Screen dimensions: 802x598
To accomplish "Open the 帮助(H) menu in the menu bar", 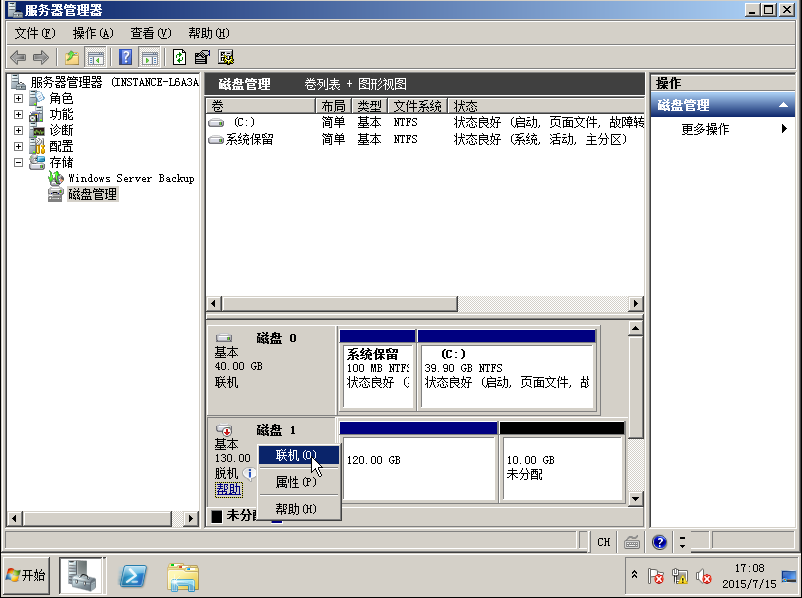I will pos(209,33).
